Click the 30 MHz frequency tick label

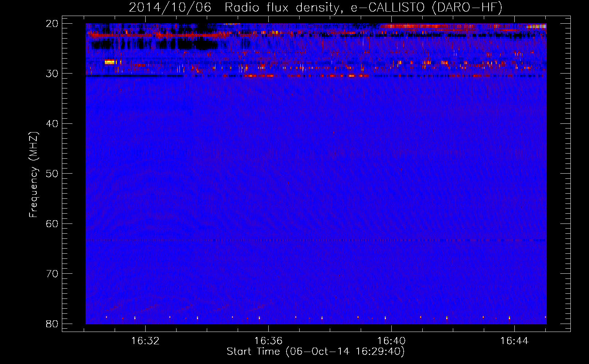52,74
